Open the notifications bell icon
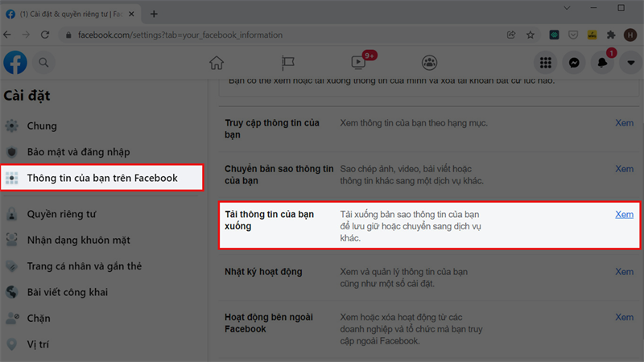 coord(602,63)
